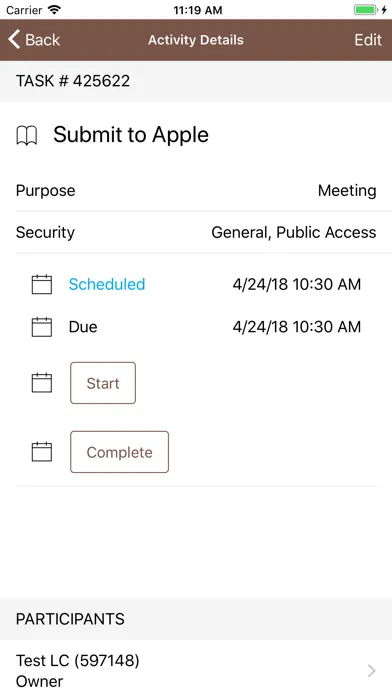Tap the Back chevron arrow icon
Screen dimensions: 392x696
pos(14,40)
